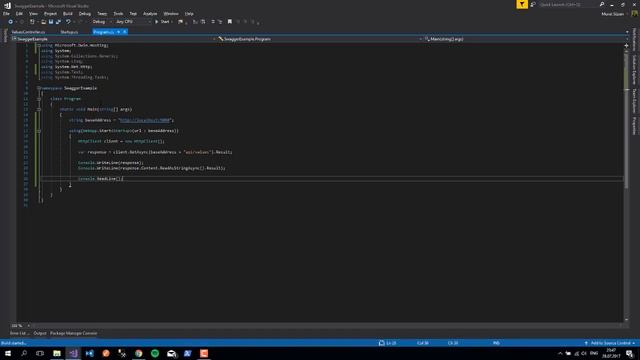Switch to the ValuesController.cs tab
The height and width of the screenshot is (360, 640).
(28, 32)
